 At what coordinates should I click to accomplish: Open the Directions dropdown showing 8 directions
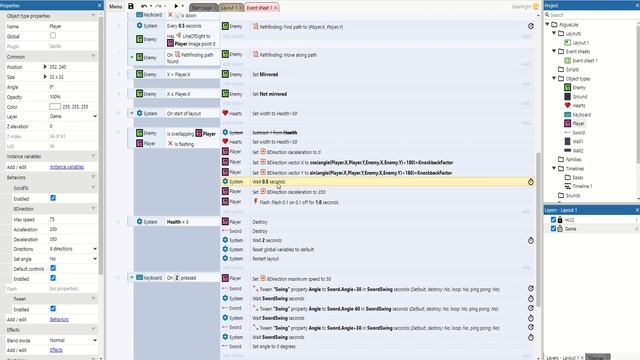click(73, 249)
